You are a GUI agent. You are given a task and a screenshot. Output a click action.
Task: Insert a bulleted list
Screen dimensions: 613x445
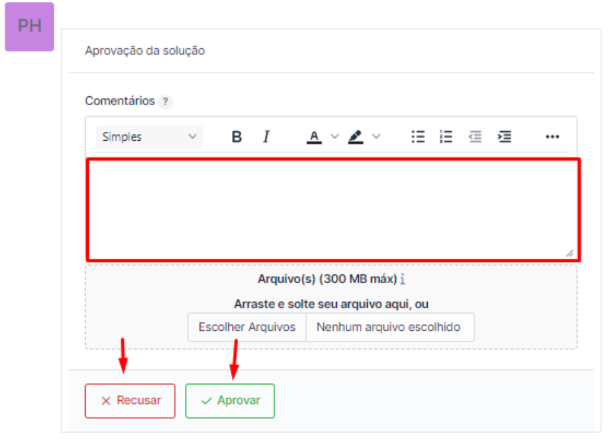(419, 137)
